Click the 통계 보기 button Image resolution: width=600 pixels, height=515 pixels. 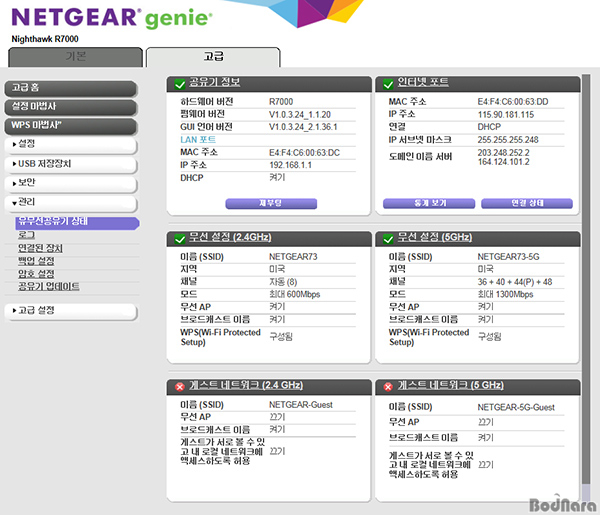coord(429,203)
